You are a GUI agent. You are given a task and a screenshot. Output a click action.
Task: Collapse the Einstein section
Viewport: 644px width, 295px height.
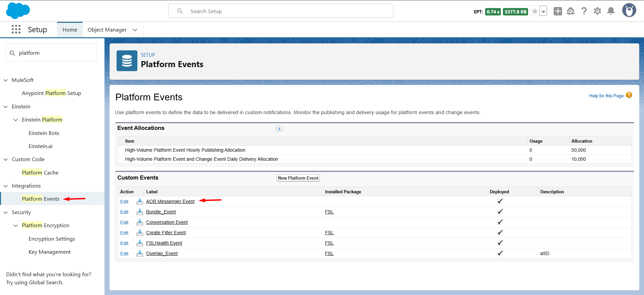6,107
